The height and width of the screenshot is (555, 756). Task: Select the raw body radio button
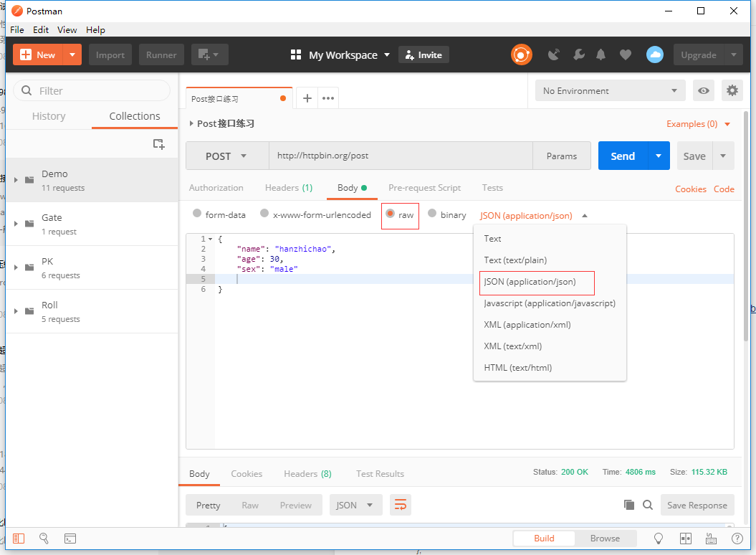[x=390, y=213]
